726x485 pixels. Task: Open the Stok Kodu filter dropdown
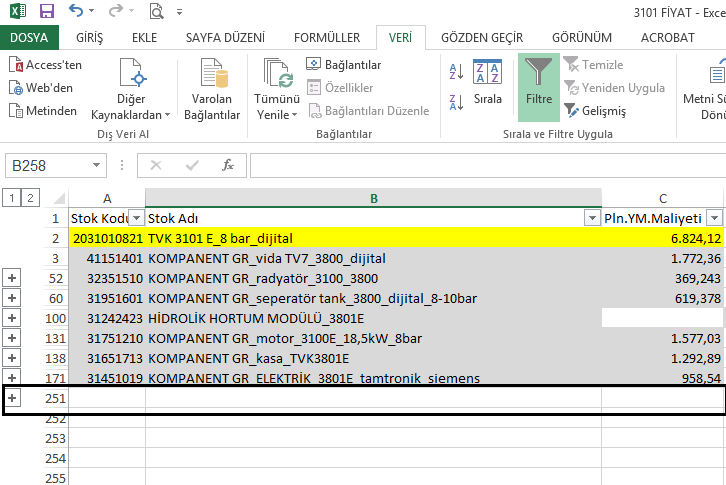pos(137,218)
